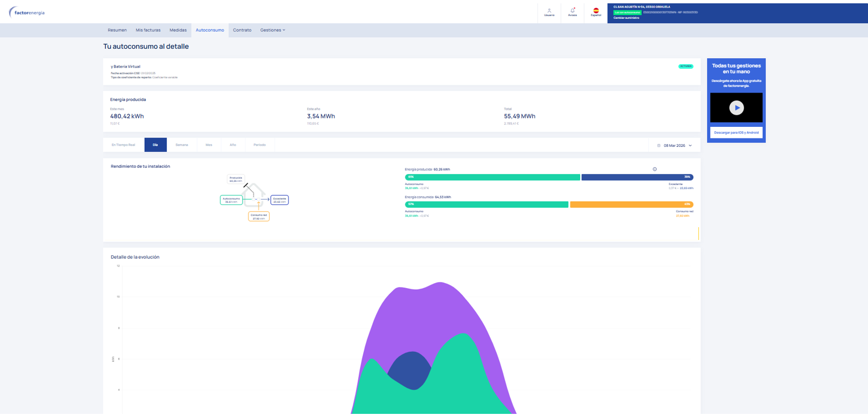
Task: Click the info icon above energy bars
Action: tap(655, 169)
